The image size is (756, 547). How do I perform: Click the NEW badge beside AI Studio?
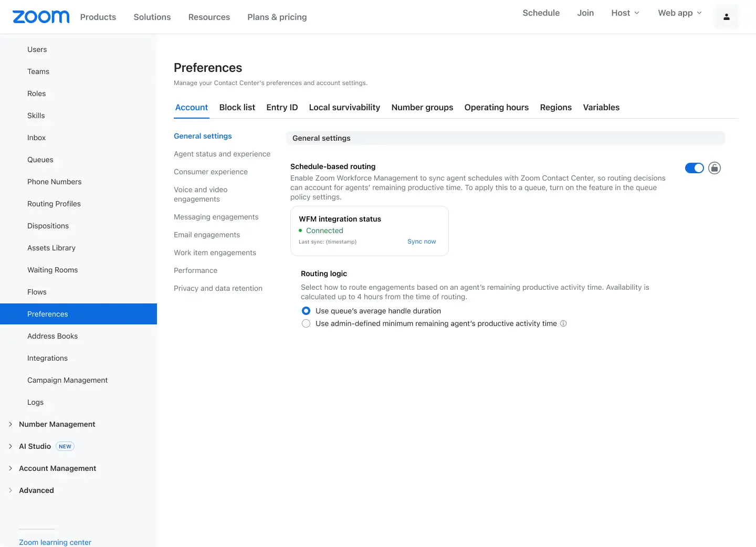(65, 446)
